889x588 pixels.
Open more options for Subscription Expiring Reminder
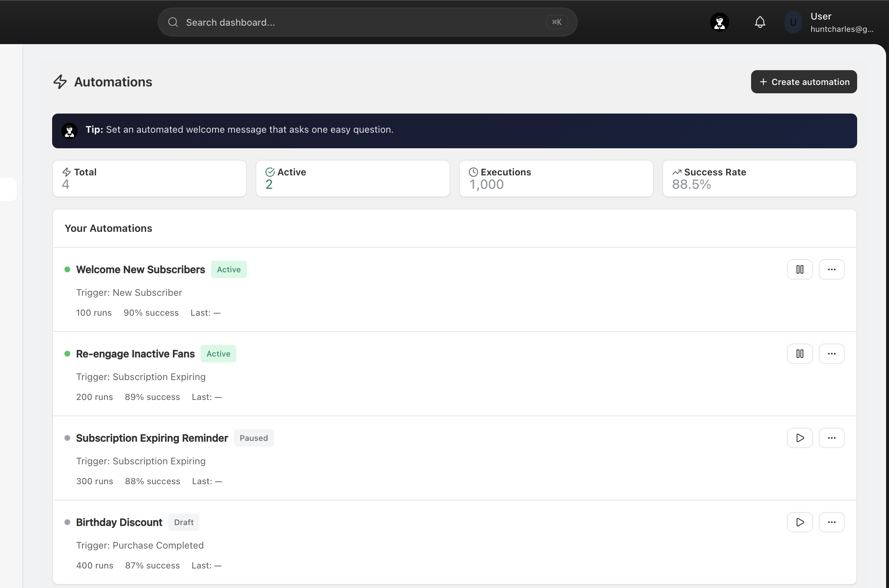click(x=831, y=438)
